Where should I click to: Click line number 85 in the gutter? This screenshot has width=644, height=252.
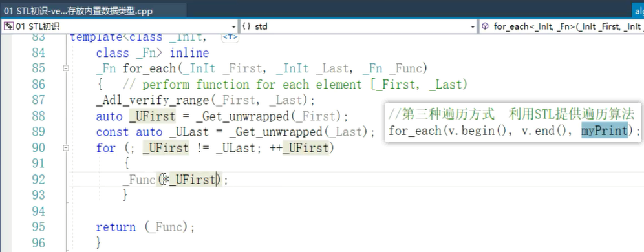click(38, 68)
